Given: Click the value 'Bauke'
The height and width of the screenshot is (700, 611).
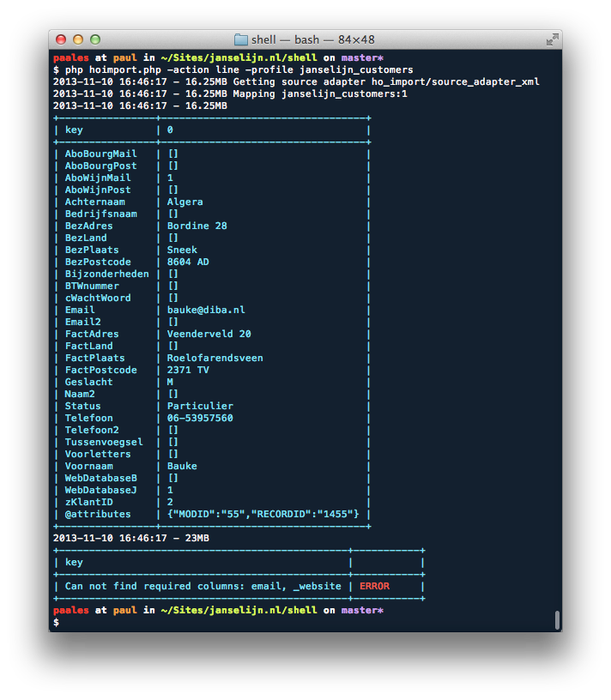Looking at the screenshot, I should (182, 467).
